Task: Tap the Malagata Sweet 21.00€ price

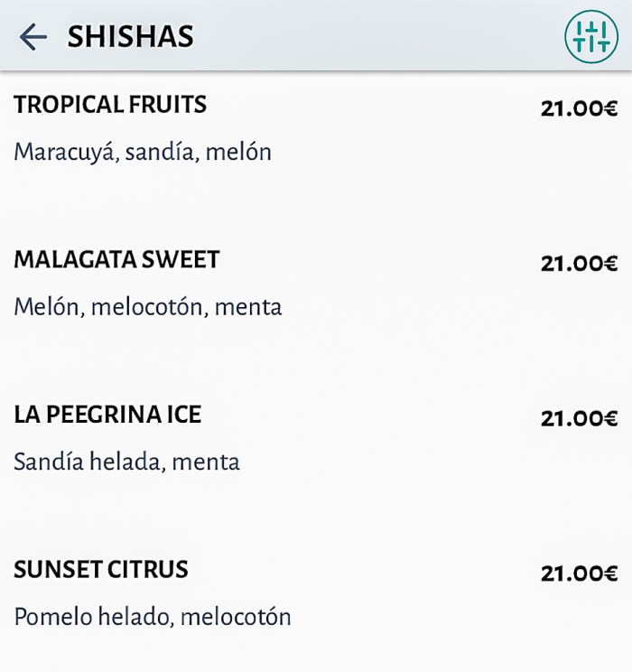Action: pyautogui.click(x=579, y=264)
